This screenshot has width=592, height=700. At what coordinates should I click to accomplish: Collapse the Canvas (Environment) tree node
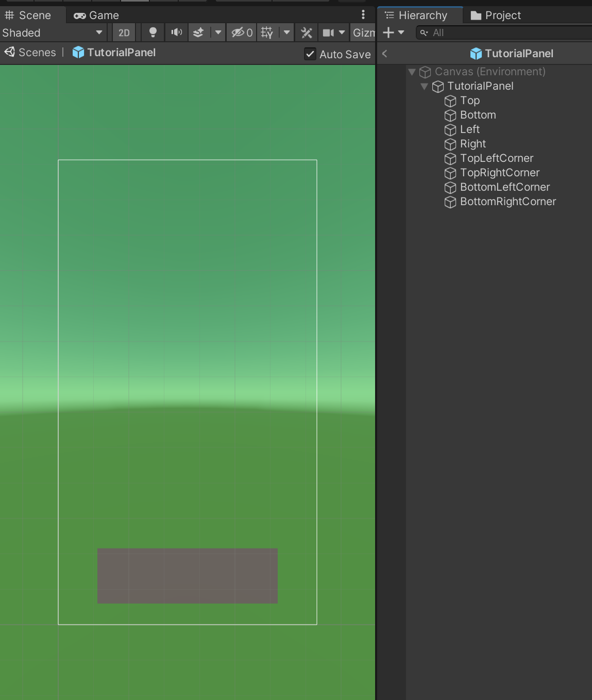[412, 72]
